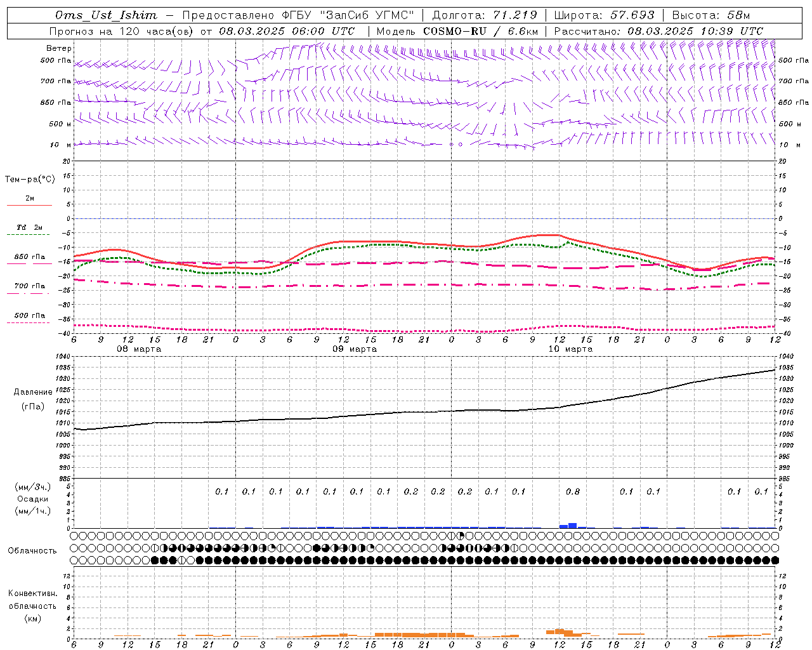Click the Давление pressure panel label
The image size is (812, 650).
[x=33, y=392]
